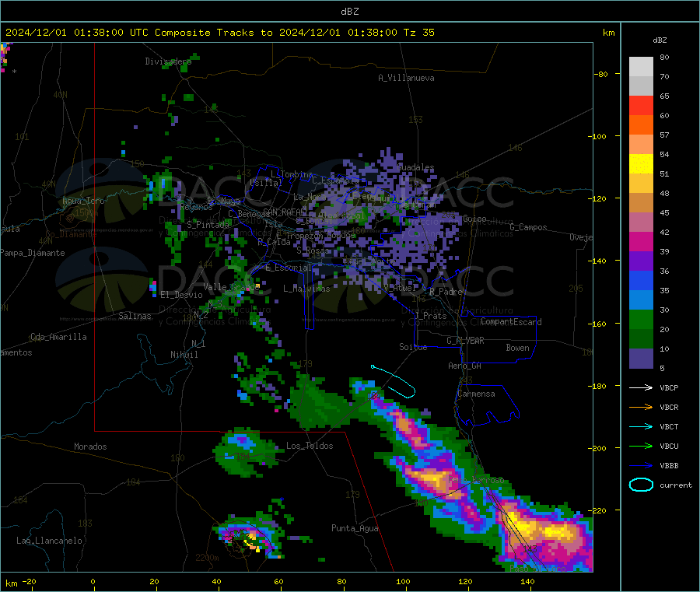This screenshot has width=700, height=592.
Task: Click the SAN_RAFAEL city label
Action: pyautogui.click(x=285, y=212)
